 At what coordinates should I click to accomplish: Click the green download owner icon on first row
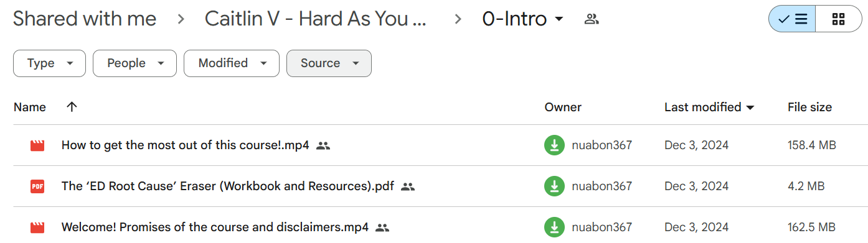pos(554,145)
